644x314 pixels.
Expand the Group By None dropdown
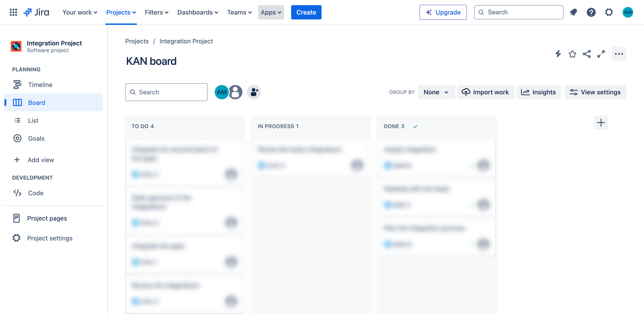pos(436,92)
